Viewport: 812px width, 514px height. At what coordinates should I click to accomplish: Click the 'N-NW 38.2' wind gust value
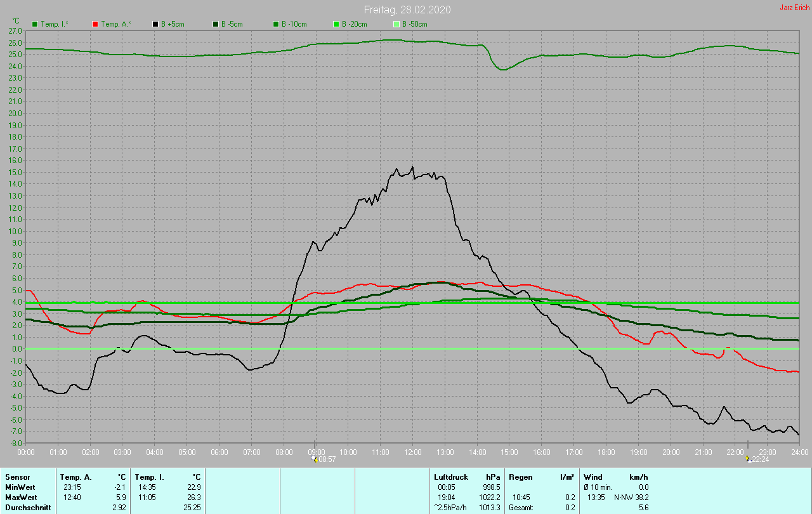pyautogui.click(x=631, y=497)
